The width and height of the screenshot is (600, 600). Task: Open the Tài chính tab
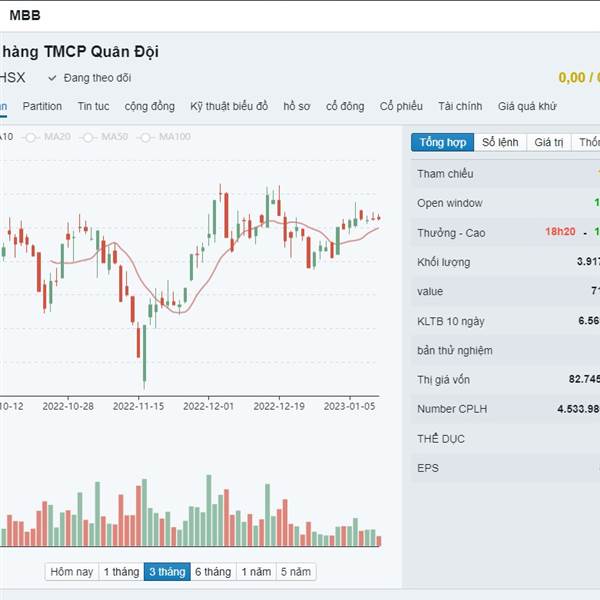(460, 106)
